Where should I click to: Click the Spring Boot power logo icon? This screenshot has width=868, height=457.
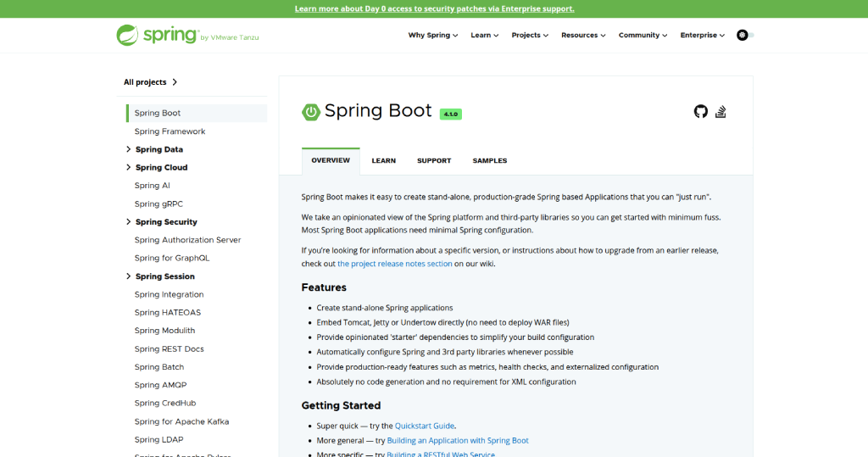[310, 112]
